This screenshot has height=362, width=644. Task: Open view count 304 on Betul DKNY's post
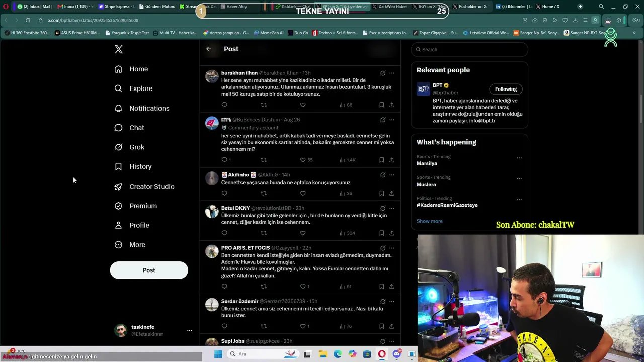click(x=347, y=233)
